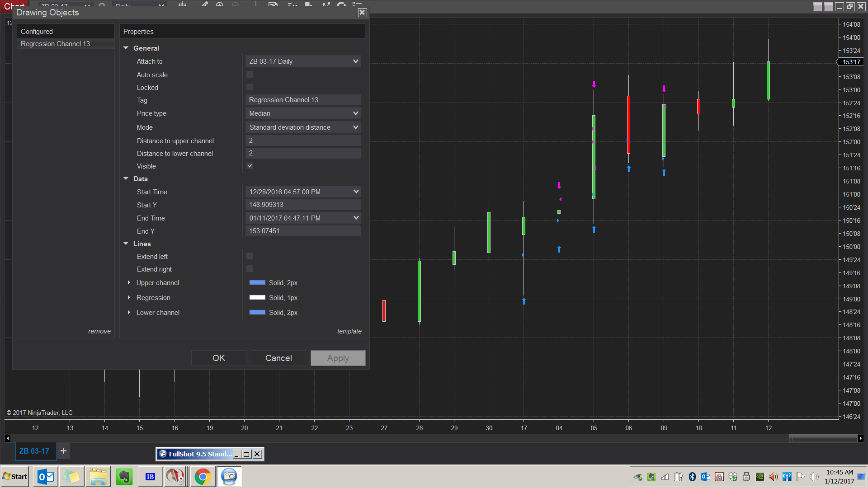Open the Mode dropdown
This screenshot has width=868, height=488.
click(303, 127)
